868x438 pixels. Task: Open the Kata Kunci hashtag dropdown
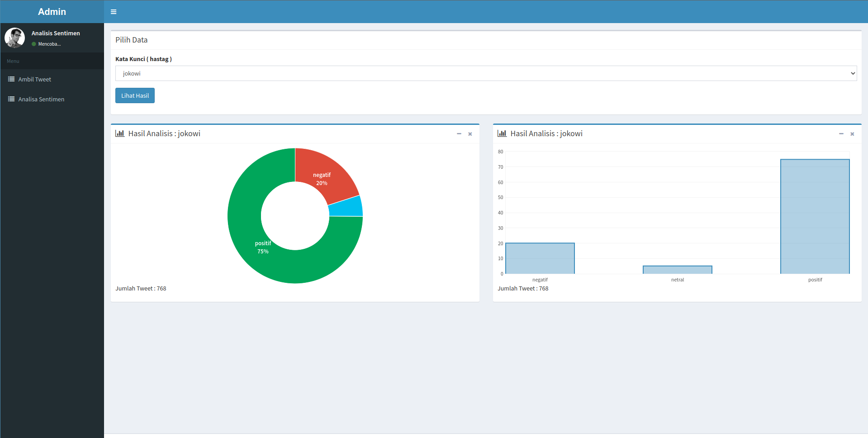click(486, 73)
